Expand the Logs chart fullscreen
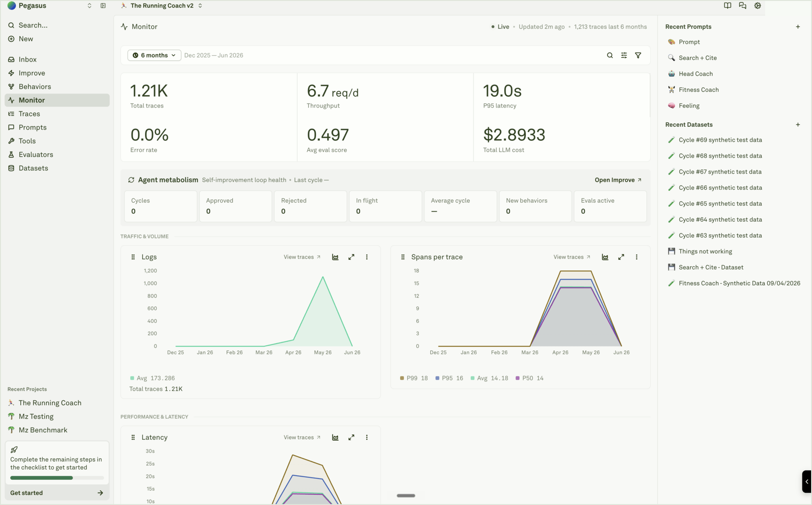This screenshot has width=812, height=505. coord(352,257)
